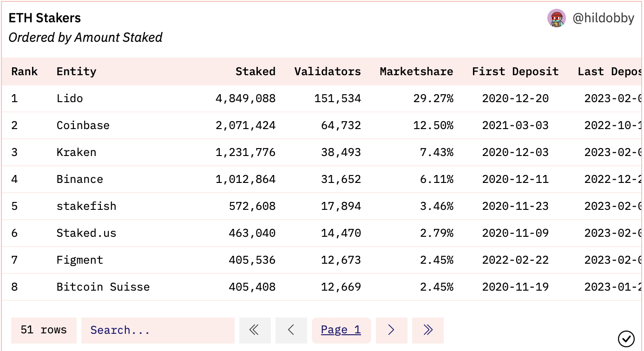Sort by the Staked column header

[x=256, y=71]
